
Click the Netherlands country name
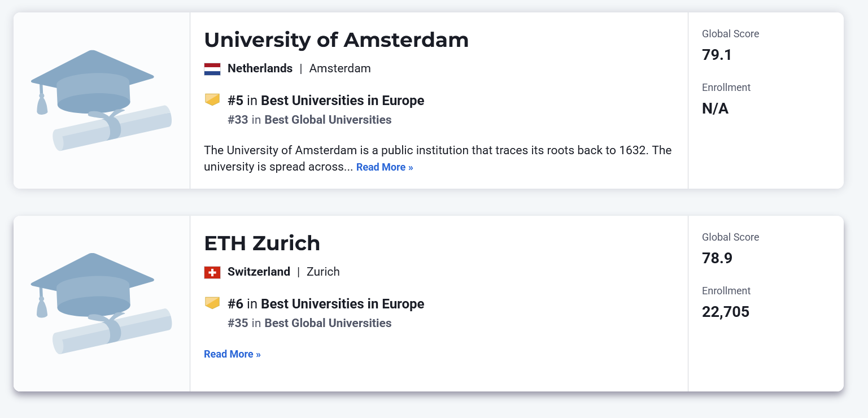[x=260, y=68]
